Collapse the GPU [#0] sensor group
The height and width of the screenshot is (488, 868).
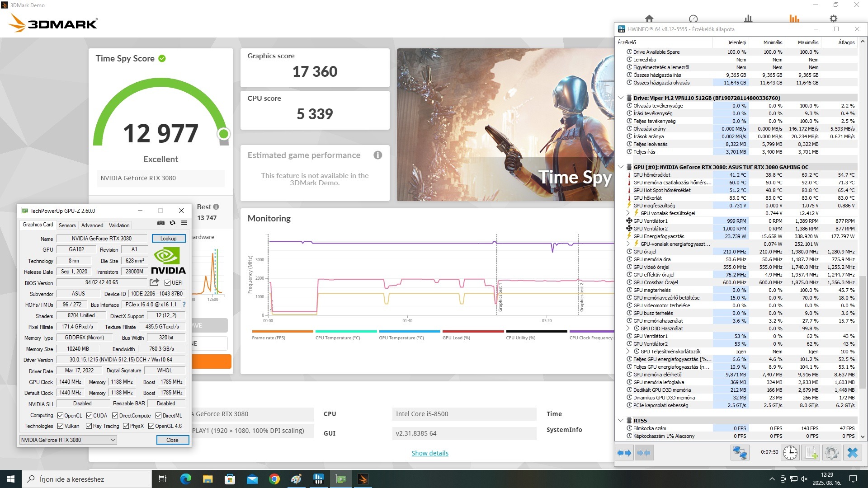pyautogui.click(x=621, y=167)
